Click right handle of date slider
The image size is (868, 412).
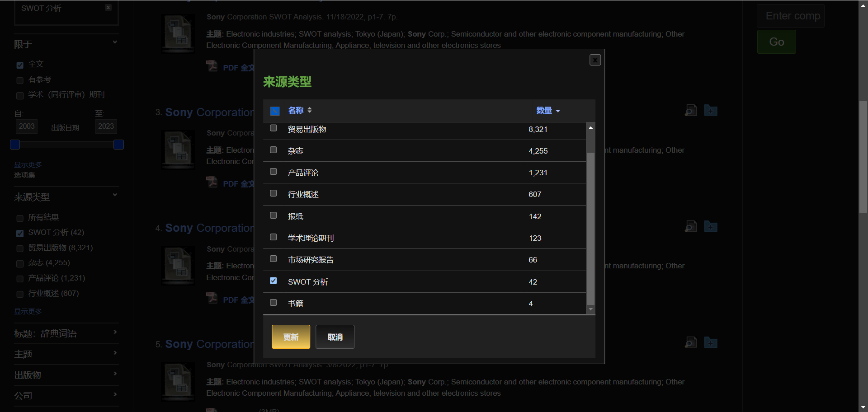[x=119, y=145]
